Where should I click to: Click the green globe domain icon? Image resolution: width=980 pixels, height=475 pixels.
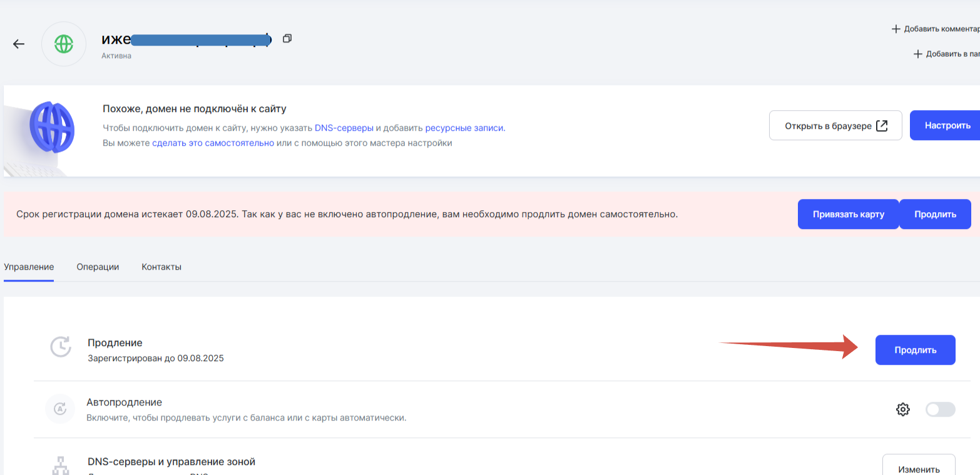coord(63,44)
